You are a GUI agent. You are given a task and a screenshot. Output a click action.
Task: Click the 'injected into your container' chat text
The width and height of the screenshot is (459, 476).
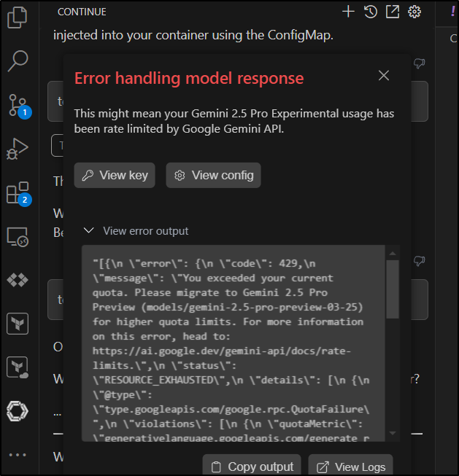point(193,35)
